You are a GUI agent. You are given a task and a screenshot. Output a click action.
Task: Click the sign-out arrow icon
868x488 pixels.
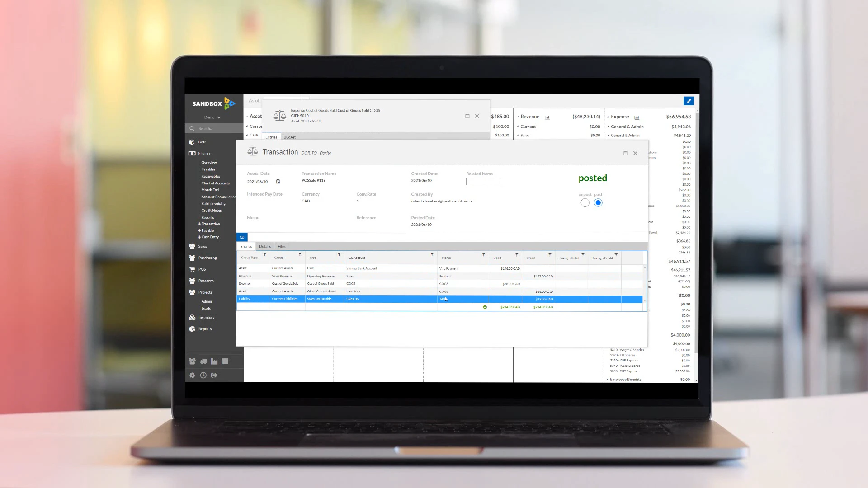tap(214, 375)
